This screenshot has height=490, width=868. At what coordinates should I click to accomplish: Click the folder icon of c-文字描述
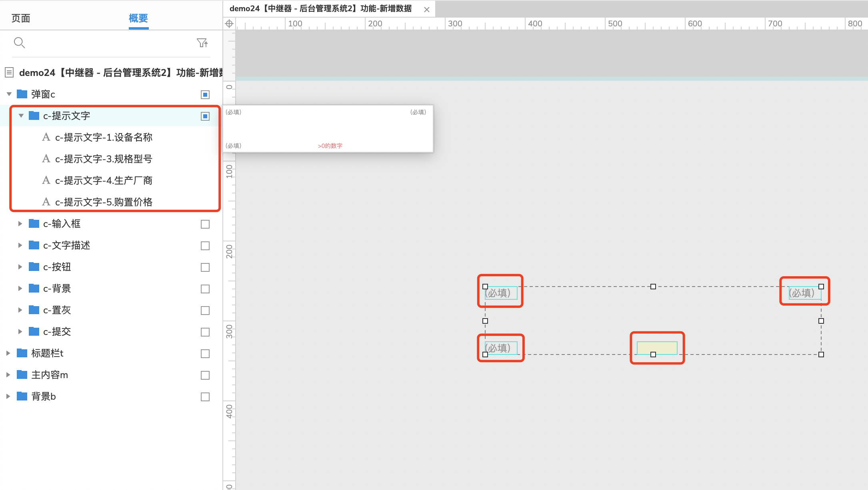34,245
